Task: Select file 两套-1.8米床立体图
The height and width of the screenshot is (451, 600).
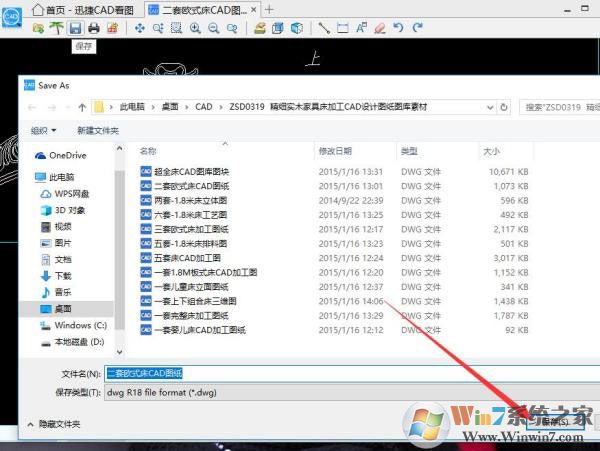Action: point(184,200)
